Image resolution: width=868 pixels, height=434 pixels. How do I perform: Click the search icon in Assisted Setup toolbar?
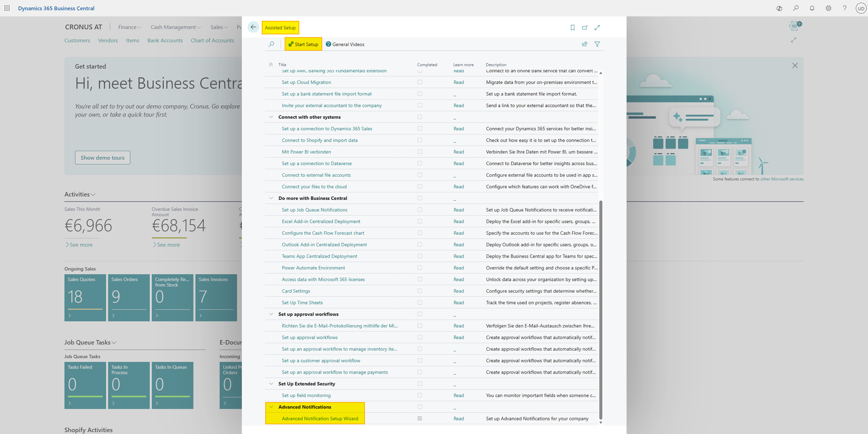[271, 44]
